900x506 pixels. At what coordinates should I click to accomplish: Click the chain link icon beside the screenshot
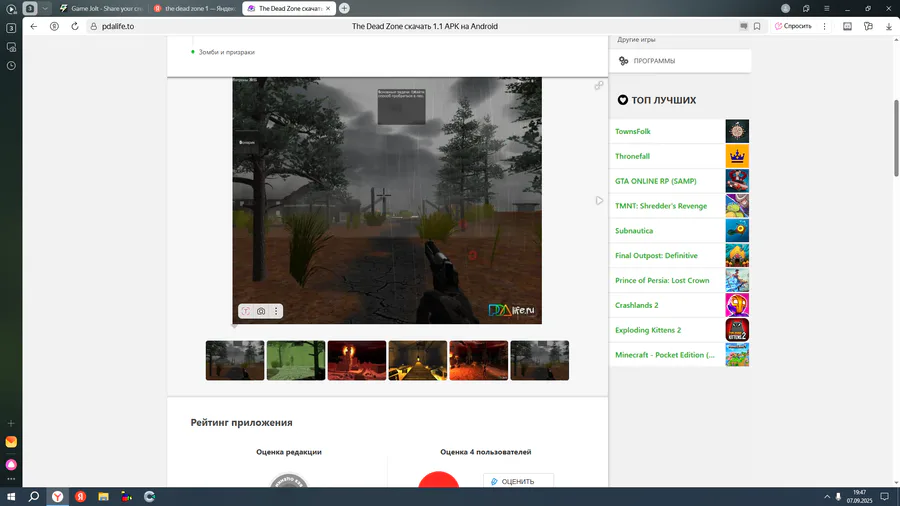[599, 85]
